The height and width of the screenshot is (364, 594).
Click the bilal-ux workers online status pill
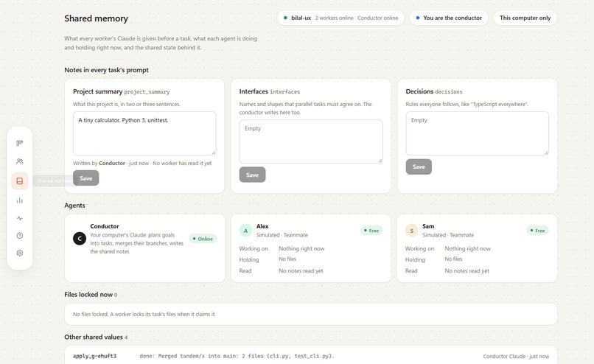click(340, 18)
